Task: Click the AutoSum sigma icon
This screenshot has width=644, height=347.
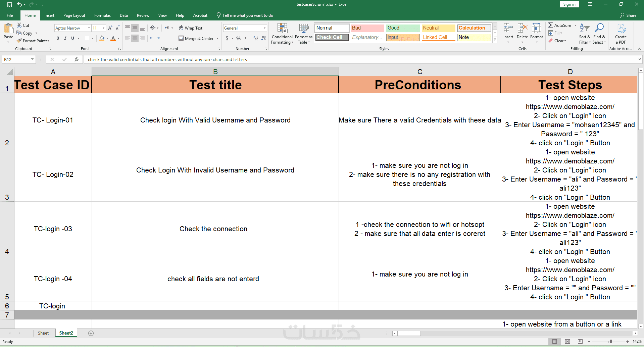Action: 551,25
